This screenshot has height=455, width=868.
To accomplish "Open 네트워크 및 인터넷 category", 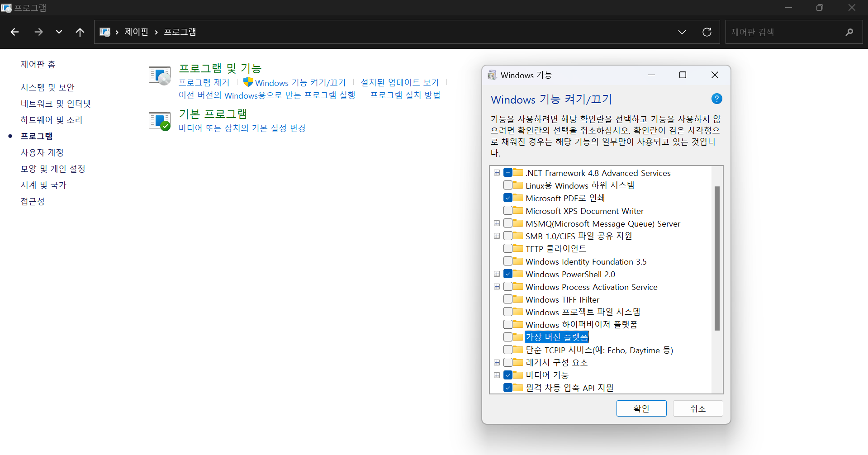I will click(56, 104).
